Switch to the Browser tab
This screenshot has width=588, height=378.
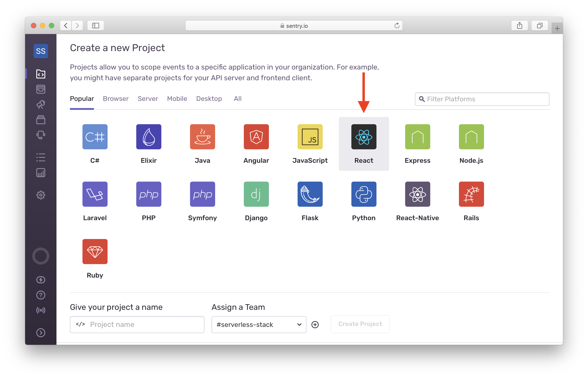point(116,99)
